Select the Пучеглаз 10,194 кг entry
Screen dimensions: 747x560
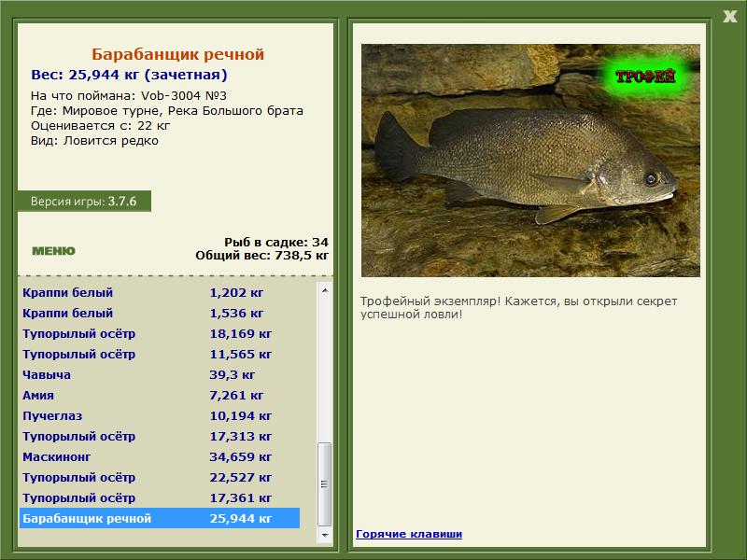point(160,415)
